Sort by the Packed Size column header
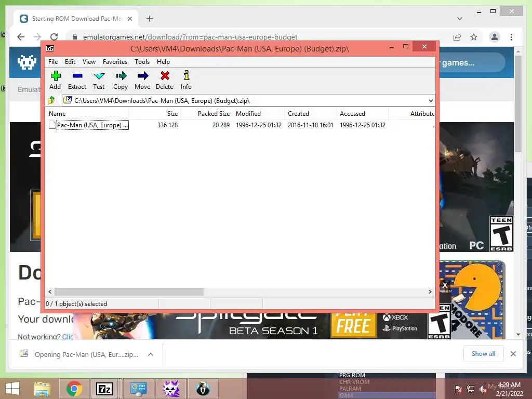Screen dimensions: 532x399 pos(207,114)
